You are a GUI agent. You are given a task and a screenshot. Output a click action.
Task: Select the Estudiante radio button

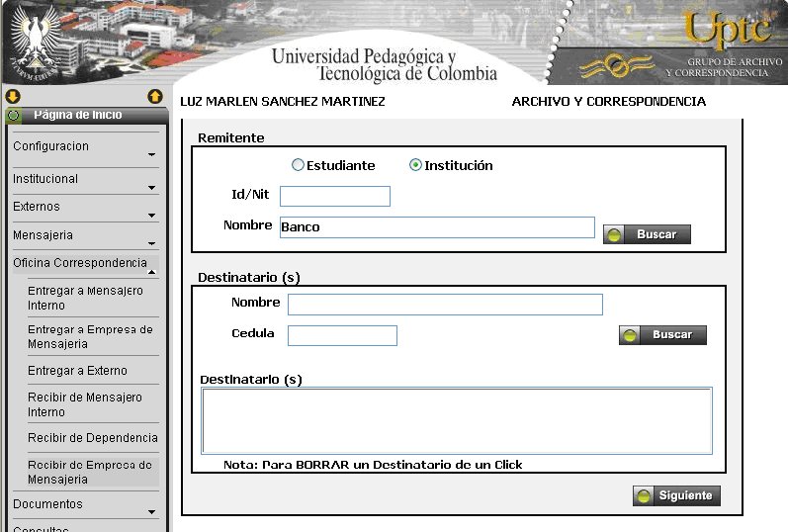click(298, 165)
